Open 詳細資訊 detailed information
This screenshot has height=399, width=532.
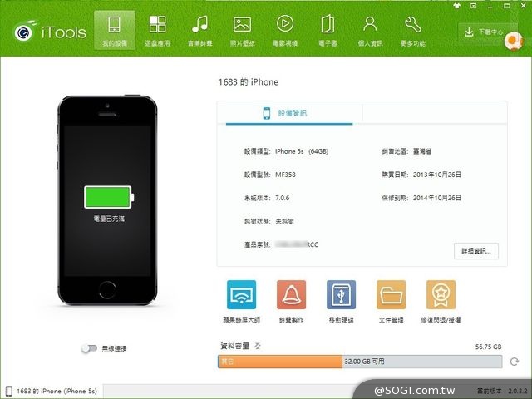click(x=476, y=251)
